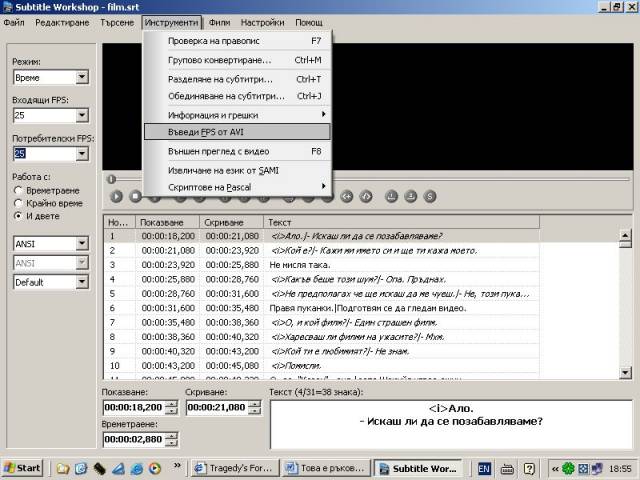Click the question mark help icon in taskbar
Image resolution: width=640 pixels, height=480 pixels.
coord(529,469)
